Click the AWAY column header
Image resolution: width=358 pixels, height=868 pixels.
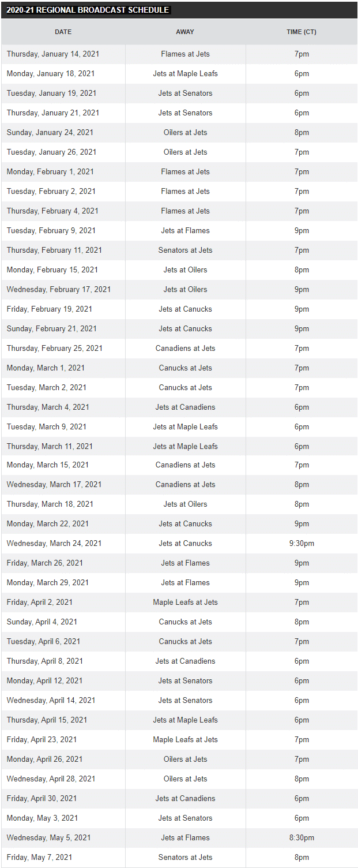coord(185,32)
